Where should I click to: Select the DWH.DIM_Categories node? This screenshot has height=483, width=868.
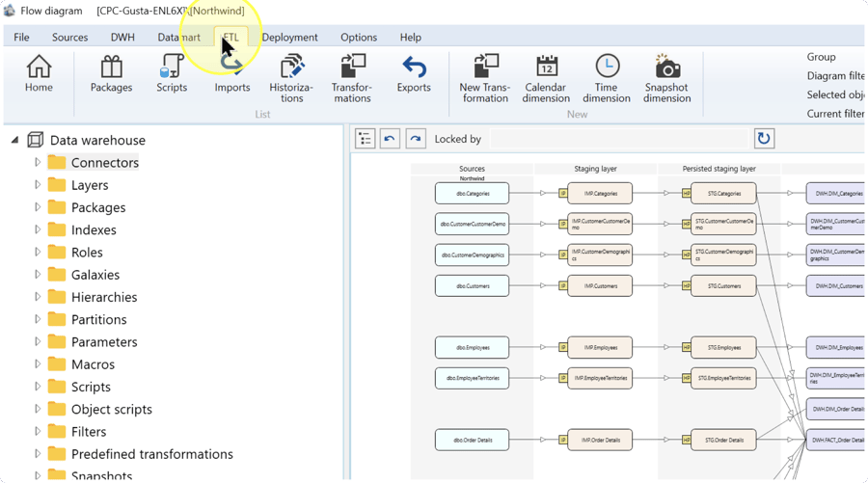point(835,193)
